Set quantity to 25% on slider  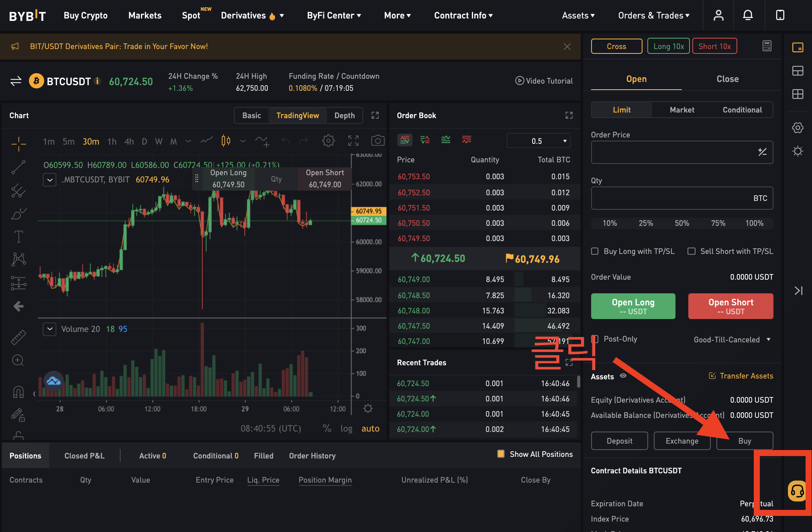[x=646, y=223]
